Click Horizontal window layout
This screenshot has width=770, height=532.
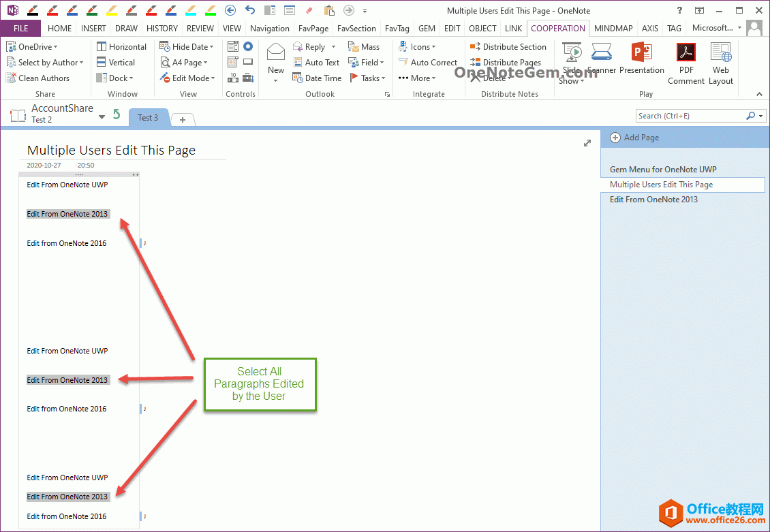click(x=121, y=46)
